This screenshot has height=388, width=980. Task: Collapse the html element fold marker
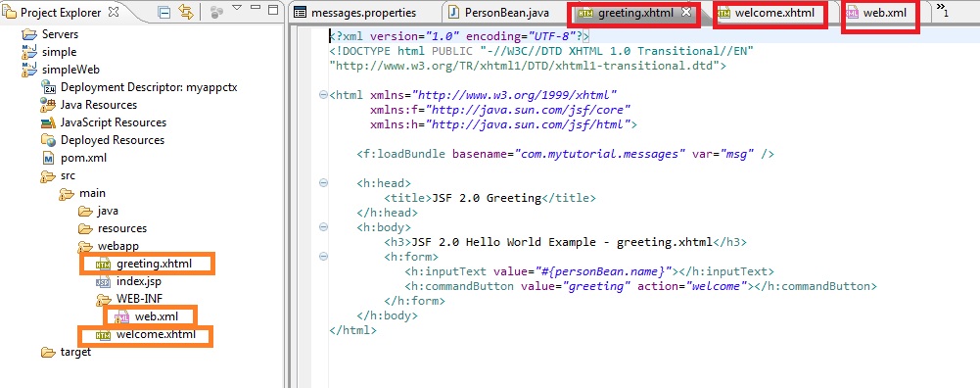point(323,95)
